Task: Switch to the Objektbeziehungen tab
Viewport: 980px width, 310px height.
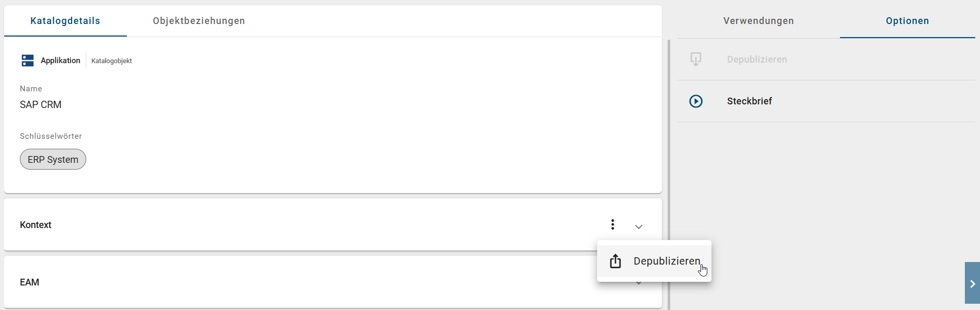Action: click(x=199, y=21)
